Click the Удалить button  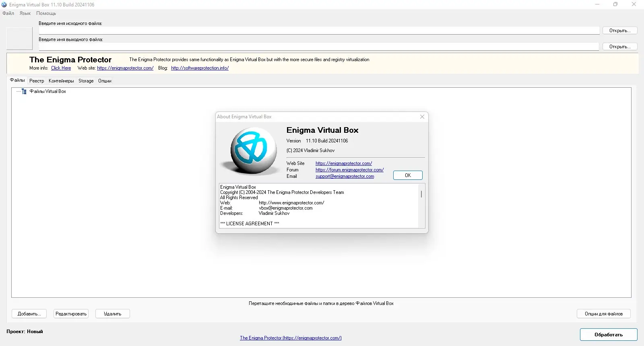click(112, 314)
